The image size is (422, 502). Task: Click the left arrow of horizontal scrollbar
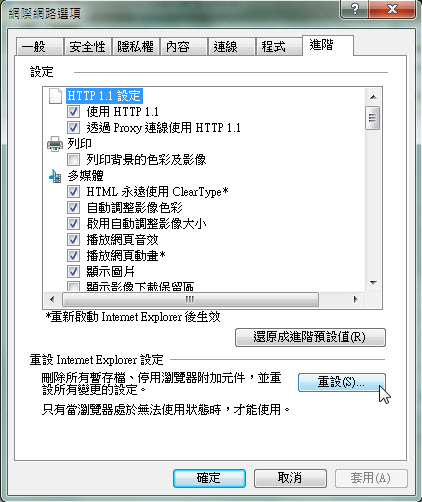(52, 299)
